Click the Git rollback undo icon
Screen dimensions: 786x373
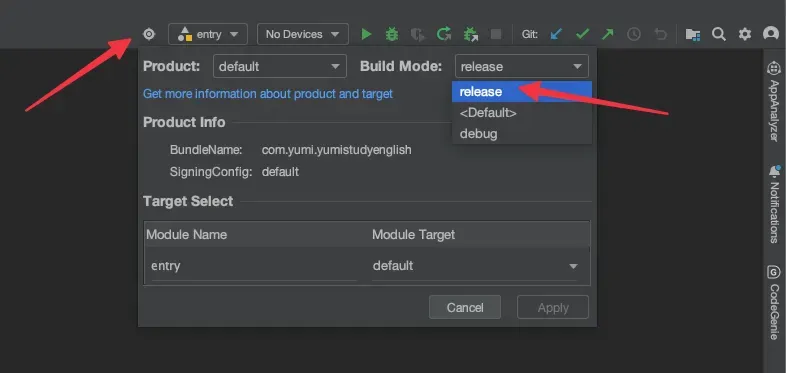coord(660,34)
